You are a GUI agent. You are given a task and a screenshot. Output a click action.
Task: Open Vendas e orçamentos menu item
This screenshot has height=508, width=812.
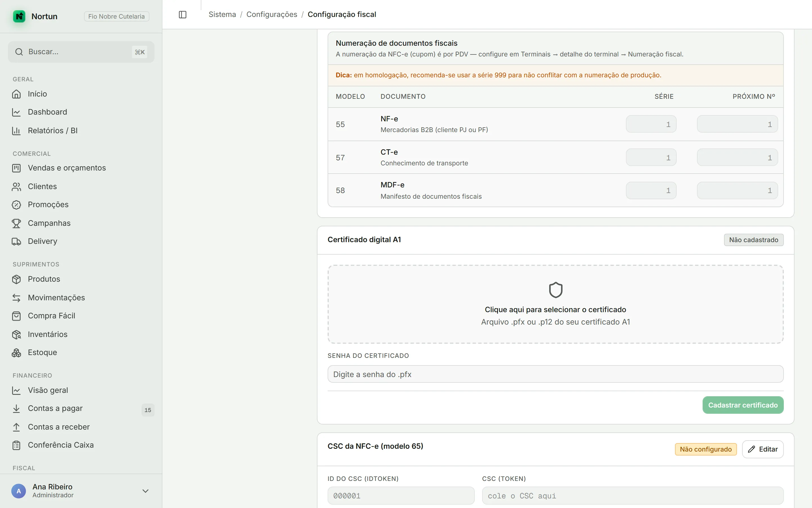pos(81,168)
